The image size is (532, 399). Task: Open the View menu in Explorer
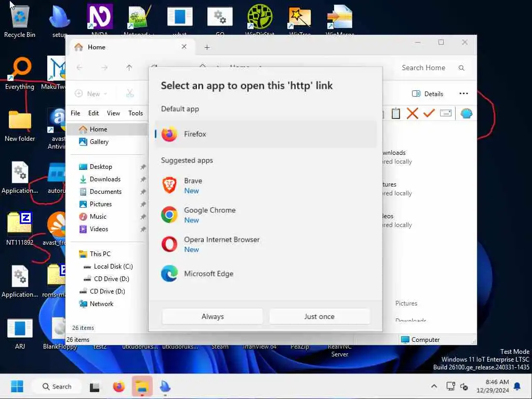point(113,113)
